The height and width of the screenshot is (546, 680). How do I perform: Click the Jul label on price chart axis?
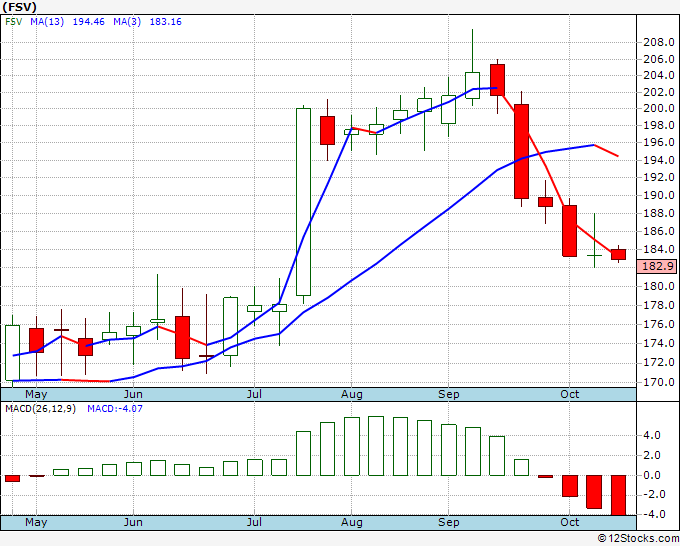tap(254, 394)
